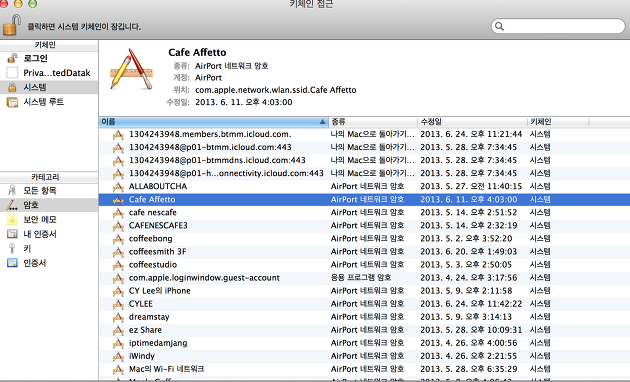Select the CAFENESCAFE3 row
Screen dimensions: 630x382
pos(364,225)
